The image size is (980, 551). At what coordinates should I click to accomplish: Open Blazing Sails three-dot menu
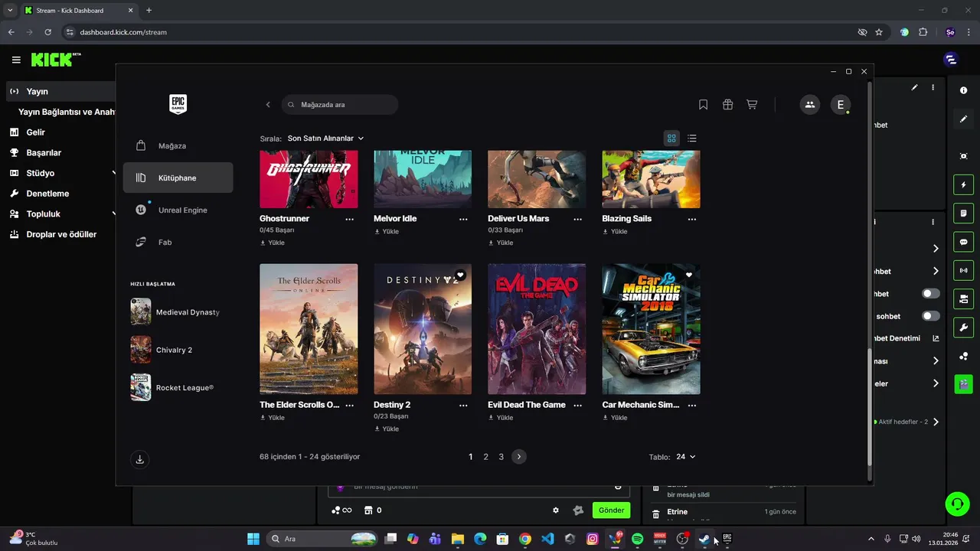692,219
